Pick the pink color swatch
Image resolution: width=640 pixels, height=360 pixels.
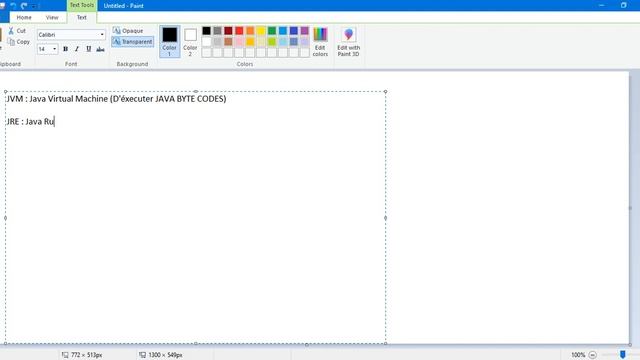click(239, 42)
